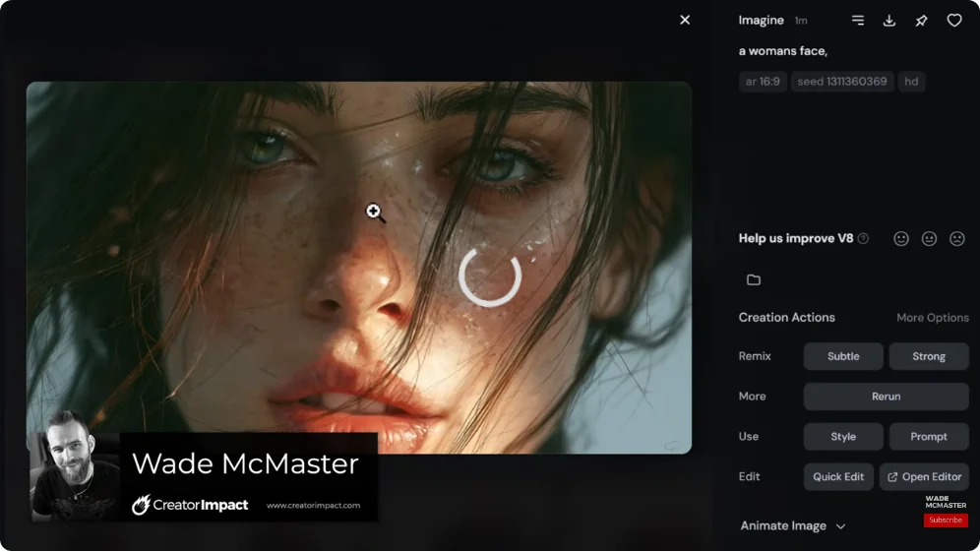Close the image viewer with X
The image size is (980, 552).
685,20
